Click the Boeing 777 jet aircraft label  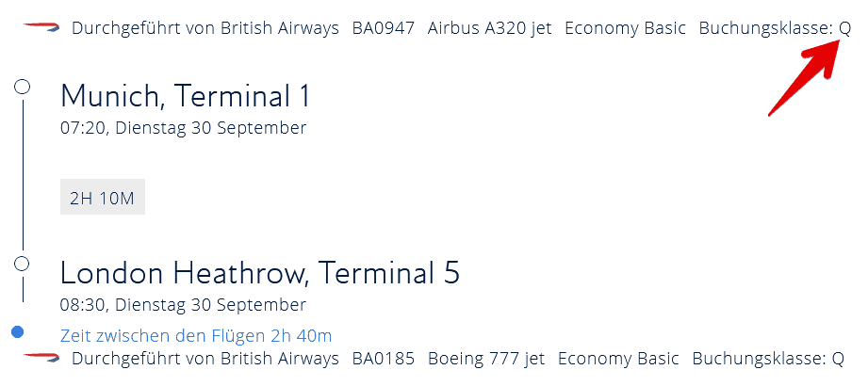point(486,358)
